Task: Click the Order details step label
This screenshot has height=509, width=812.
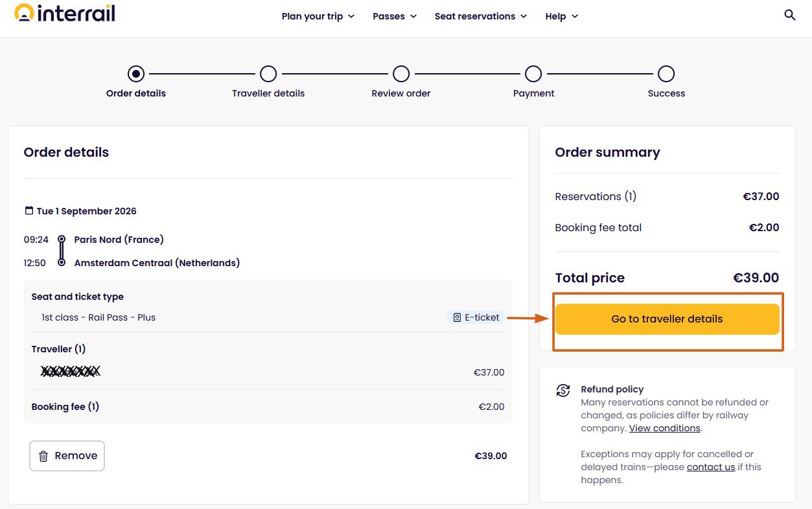Action: pos(136,93)
